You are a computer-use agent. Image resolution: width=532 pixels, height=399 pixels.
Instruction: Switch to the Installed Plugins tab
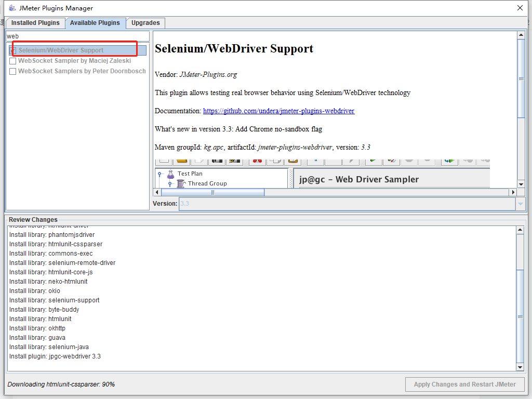35,23
